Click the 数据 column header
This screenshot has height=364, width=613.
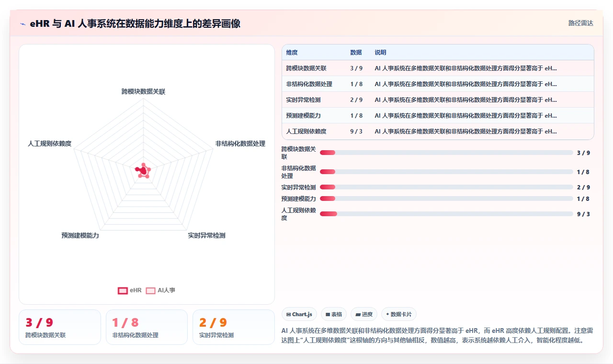[x=356, y=53]
